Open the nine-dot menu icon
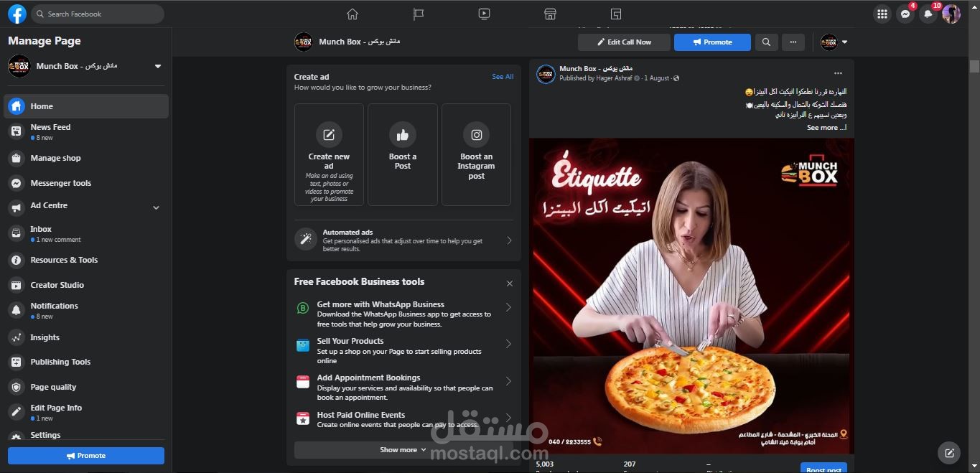Screen dimensions: 980x473 882,14
